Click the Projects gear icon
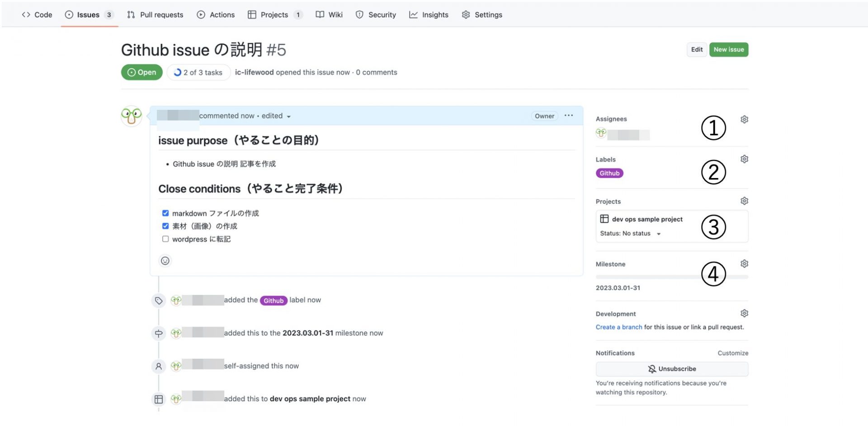868x426 pixels. 744,201
